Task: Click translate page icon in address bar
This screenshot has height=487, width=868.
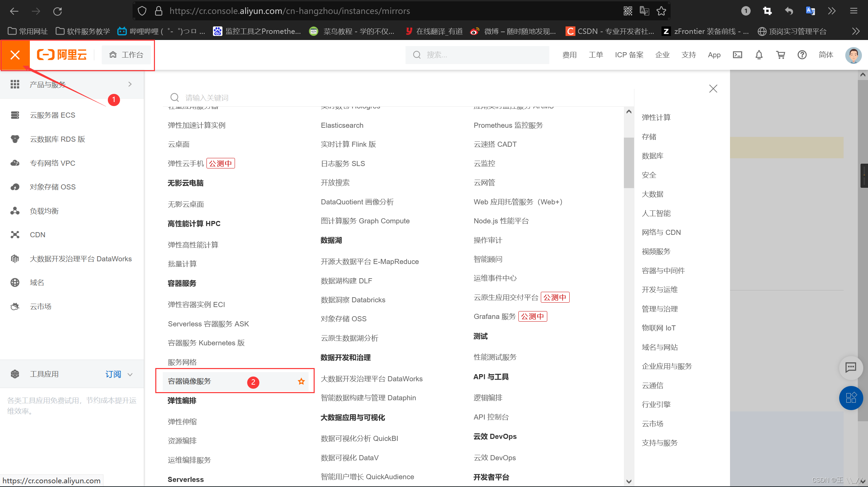Action: [644, 11]
